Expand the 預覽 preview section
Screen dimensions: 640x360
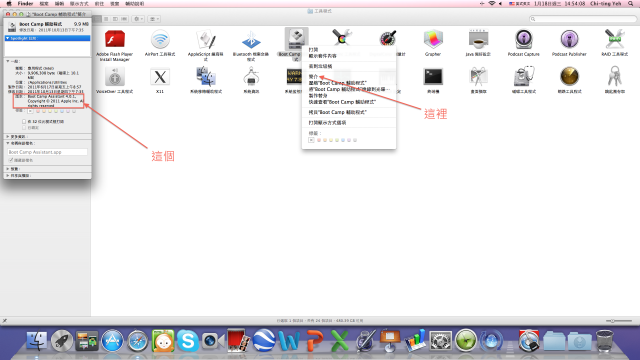coord(8,169)
